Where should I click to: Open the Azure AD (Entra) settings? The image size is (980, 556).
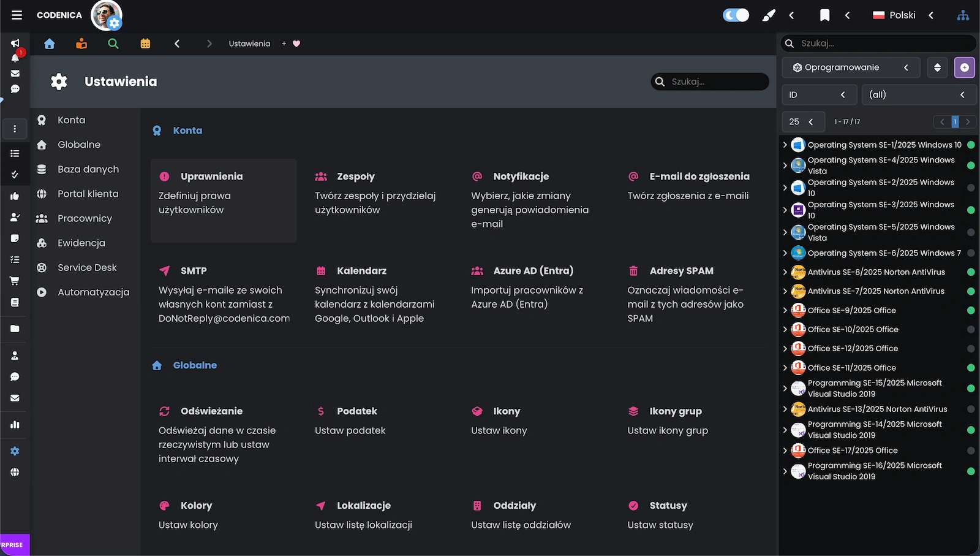point(533,271)
